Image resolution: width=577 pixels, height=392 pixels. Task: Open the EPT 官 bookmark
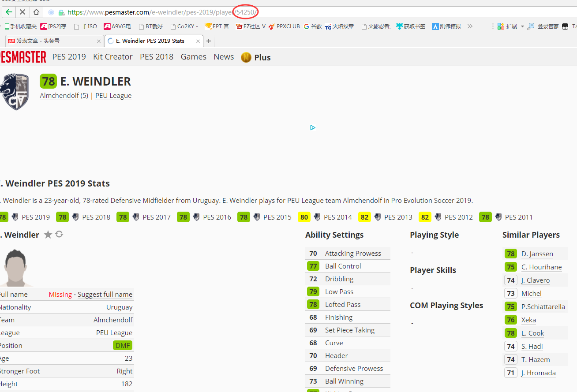point(217,26)
